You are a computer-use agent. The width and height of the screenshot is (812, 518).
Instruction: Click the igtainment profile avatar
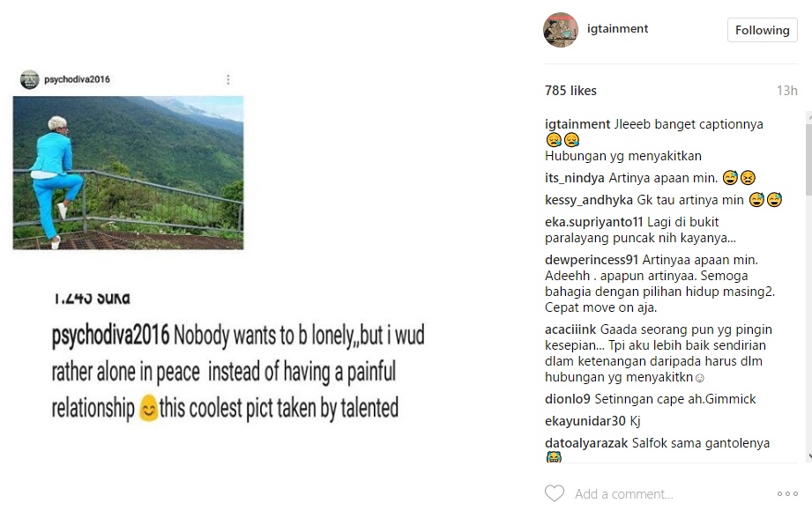561,30
